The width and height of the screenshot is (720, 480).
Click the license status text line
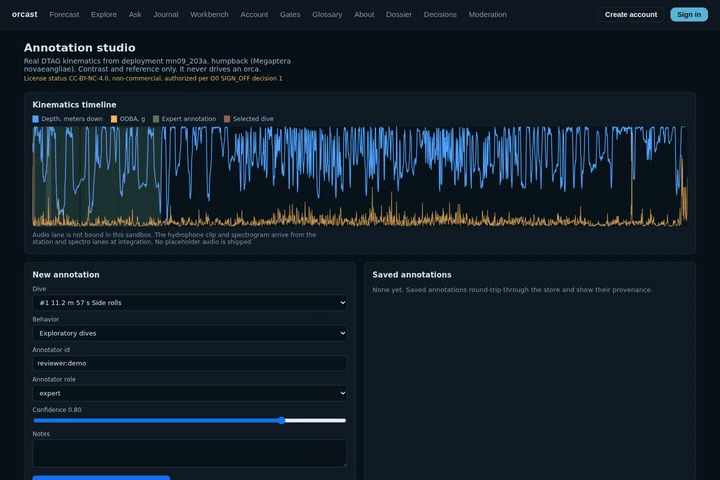click(x=153, y=79)
